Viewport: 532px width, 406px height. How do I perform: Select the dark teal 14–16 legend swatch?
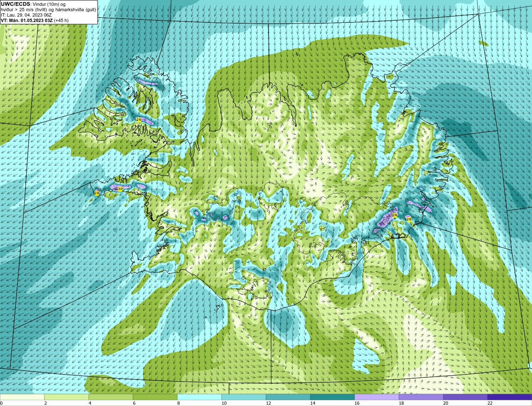tap(332, 397)
